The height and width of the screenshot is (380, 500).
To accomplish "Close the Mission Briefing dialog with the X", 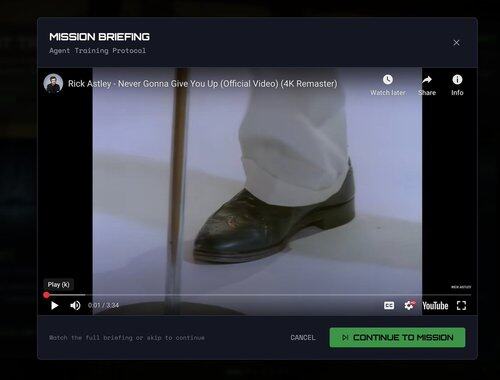I will pos(456,43).
